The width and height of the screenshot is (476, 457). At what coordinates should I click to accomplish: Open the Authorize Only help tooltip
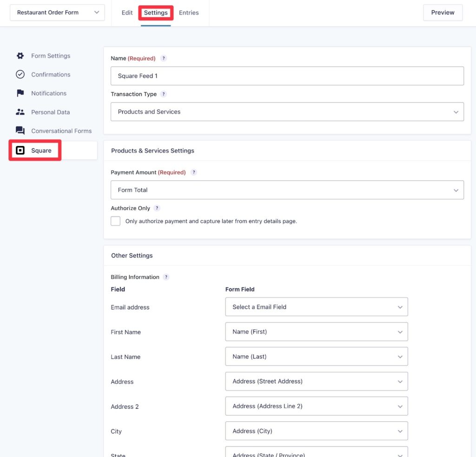coord(157,208)
